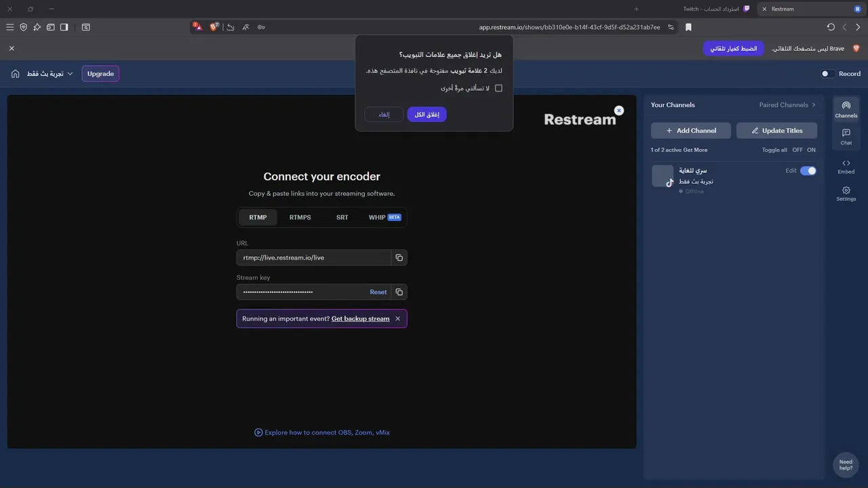
Task: Open the Settings sidebar panel
Action: tap(846, 194)
